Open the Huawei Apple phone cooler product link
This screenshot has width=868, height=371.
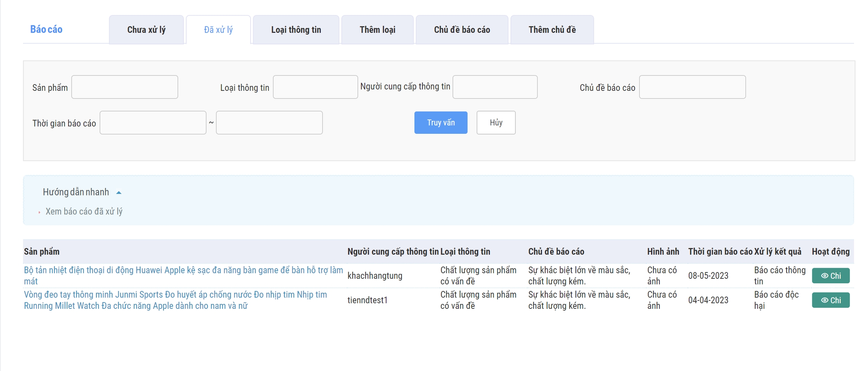coord(183,270)
